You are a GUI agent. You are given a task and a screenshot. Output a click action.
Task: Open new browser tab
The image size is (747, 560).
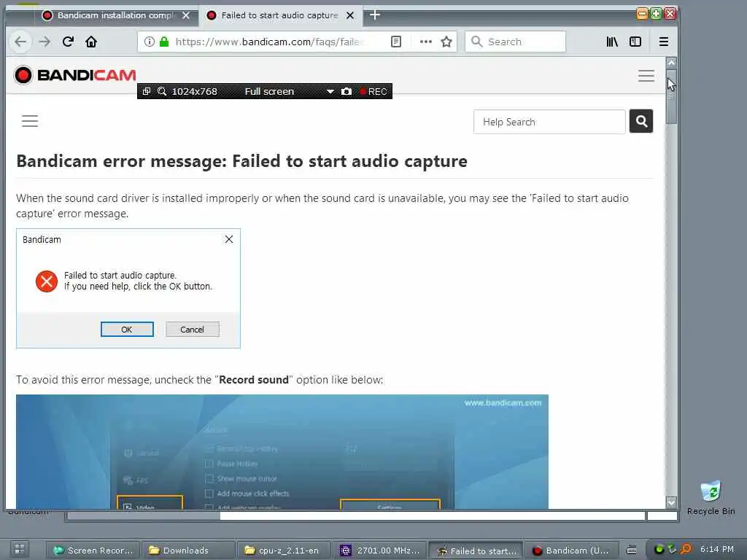click(375, 15)
